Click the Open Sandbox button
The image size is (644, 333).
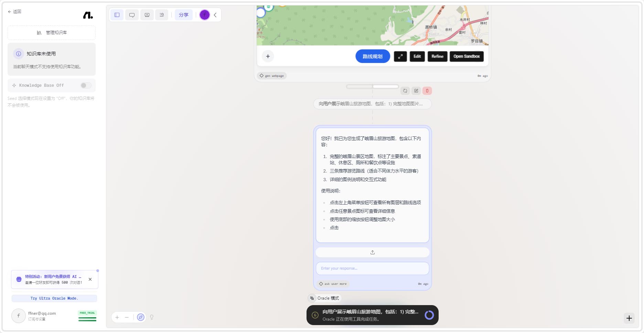point(466,56)
